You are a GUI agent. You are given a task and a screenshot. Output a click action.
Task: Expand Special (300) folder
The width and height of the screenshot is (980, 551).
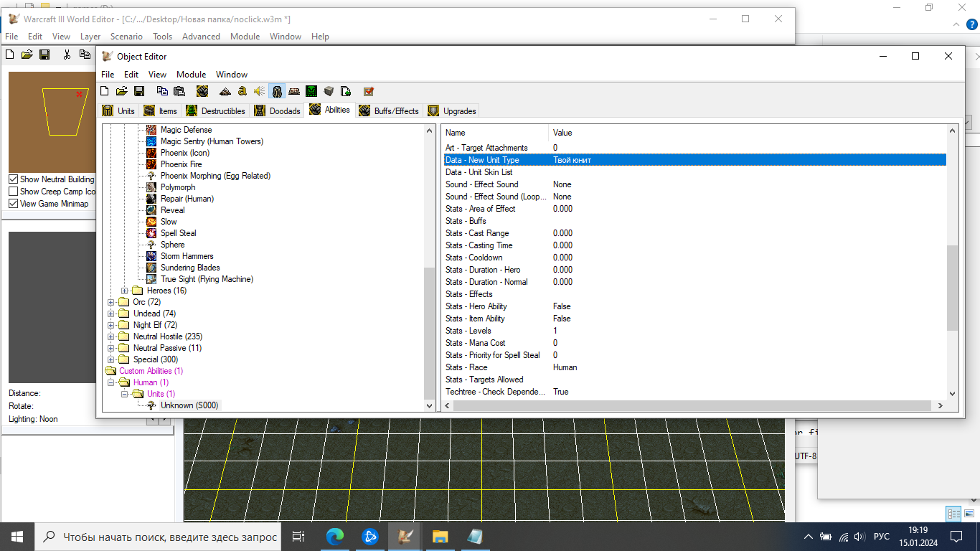tap(111, 359)
